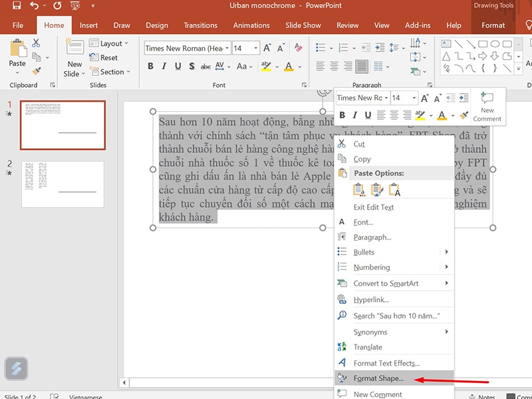Choose Keep Text Only paste option
The height and width of the screenshot is (399, 532).
pyautogui.click(x=394, y=190)
